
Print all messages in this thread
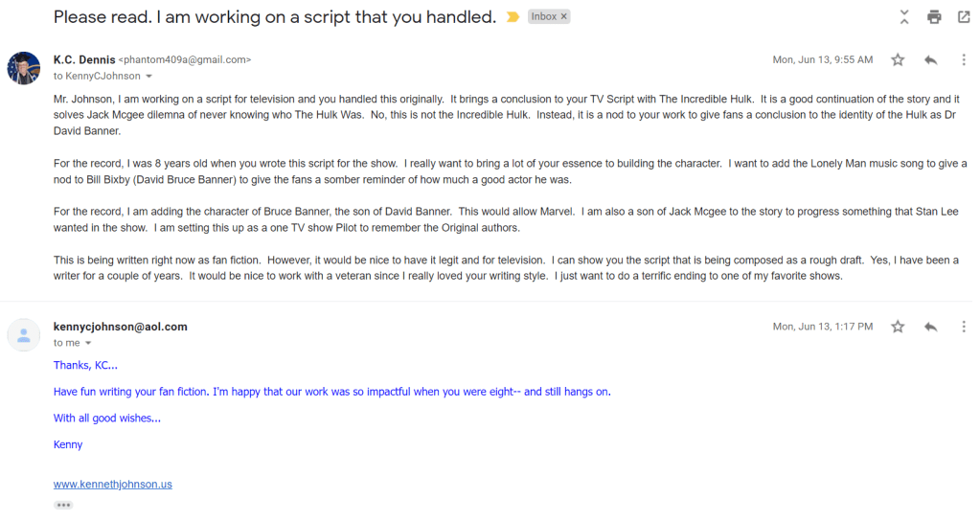[x=934, y=17]
